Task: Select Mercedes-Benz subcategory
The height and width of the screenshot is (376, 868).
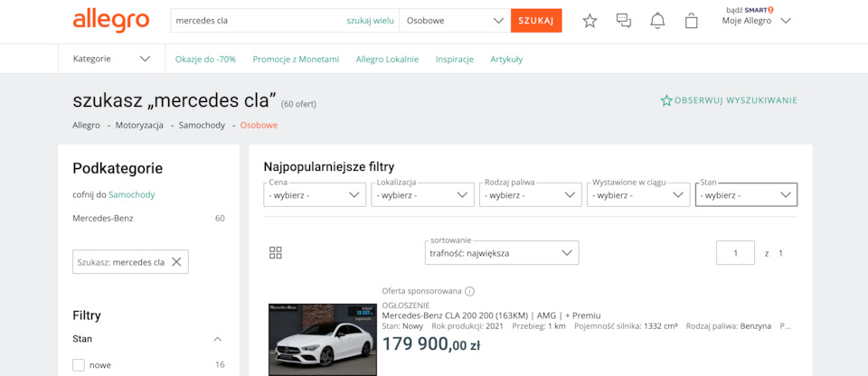Action: coord(103,218)
